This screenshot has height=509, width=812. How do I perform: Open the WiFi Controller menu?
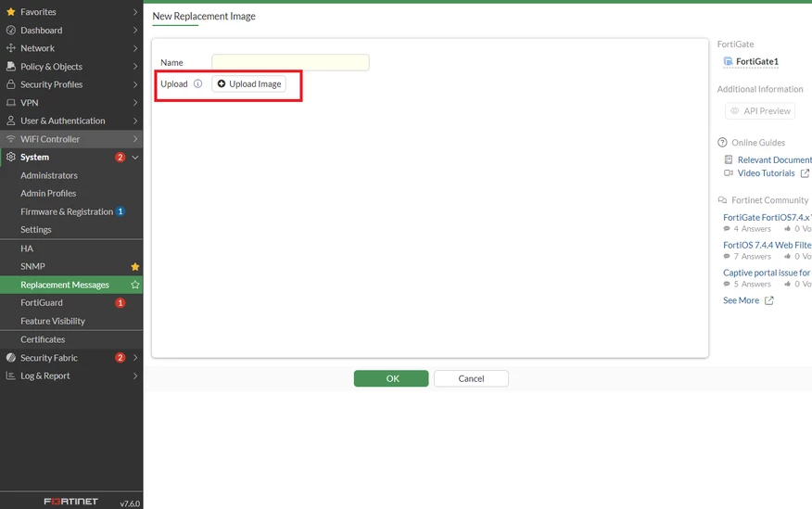71,139
